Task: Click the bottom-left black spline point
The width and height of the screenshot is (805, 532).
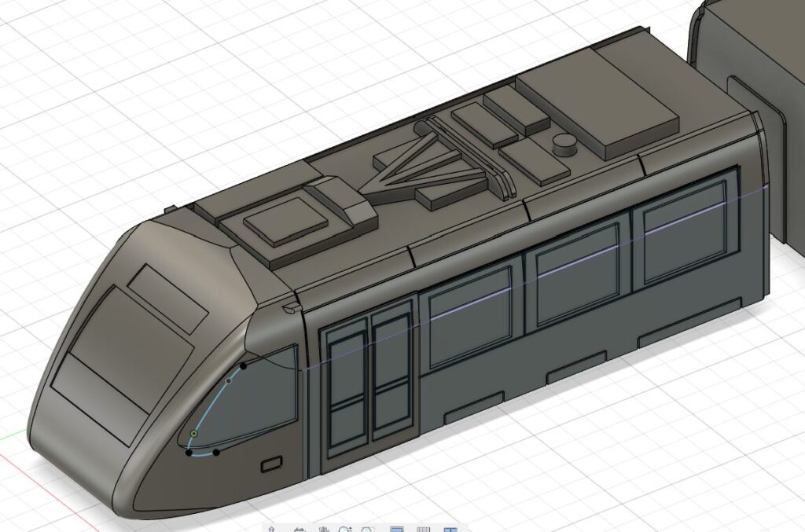Action: tap(189, 452)
